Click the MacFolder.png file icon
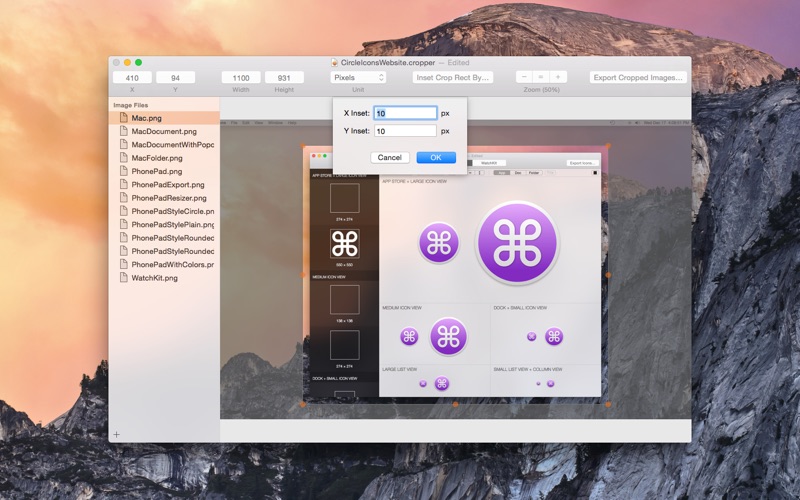Image resolution: width=800 pixels, height=500 pixels. pyautogui.click(x=122, y=158)
